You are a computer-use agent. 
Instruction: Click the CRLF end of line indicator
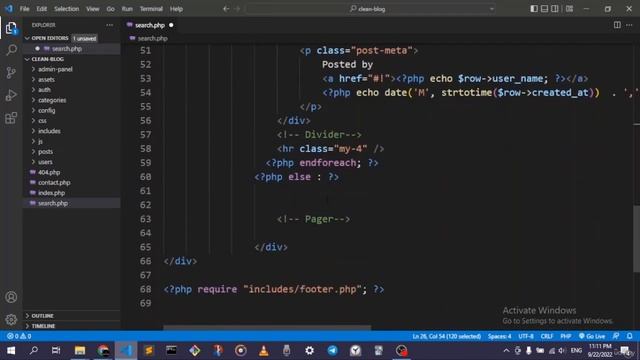click(547, 336)
